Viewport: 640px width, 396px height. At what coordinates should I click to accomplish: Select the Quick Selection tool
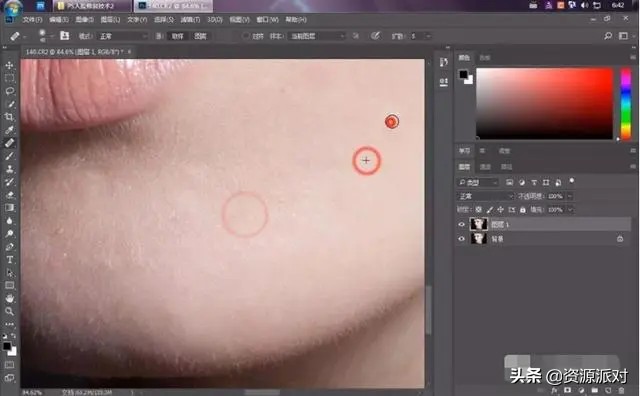click(9, 104)
